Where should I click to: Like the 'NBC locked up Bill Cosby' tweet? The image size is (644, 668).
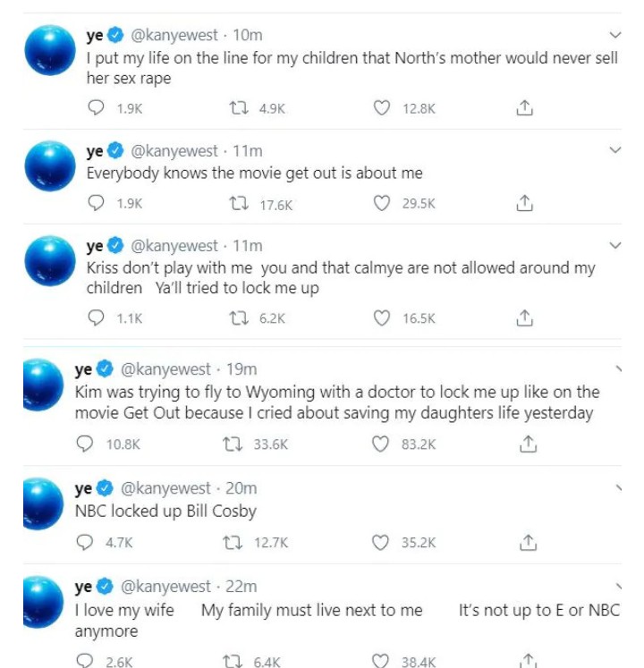point(382,542)
